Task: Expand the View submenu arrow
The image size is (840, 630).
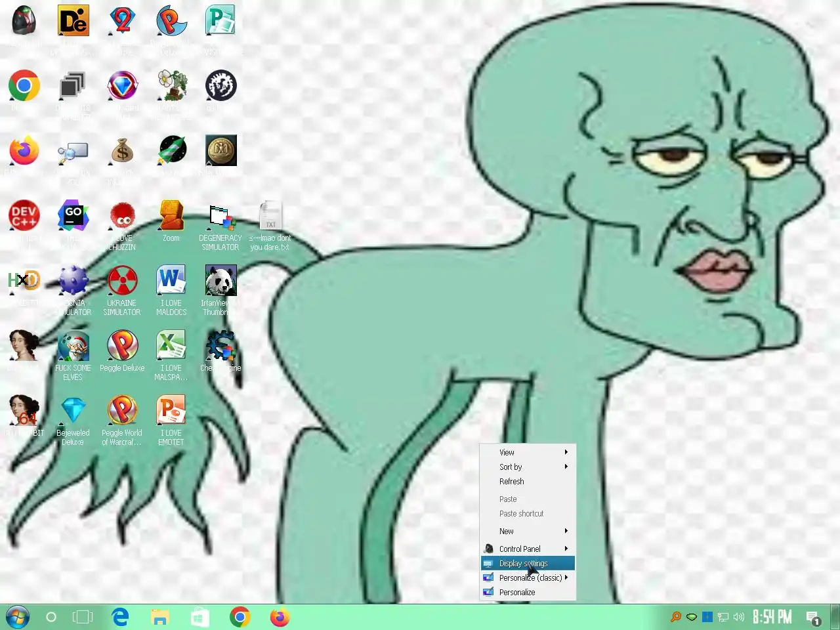Action: point(566,452)
